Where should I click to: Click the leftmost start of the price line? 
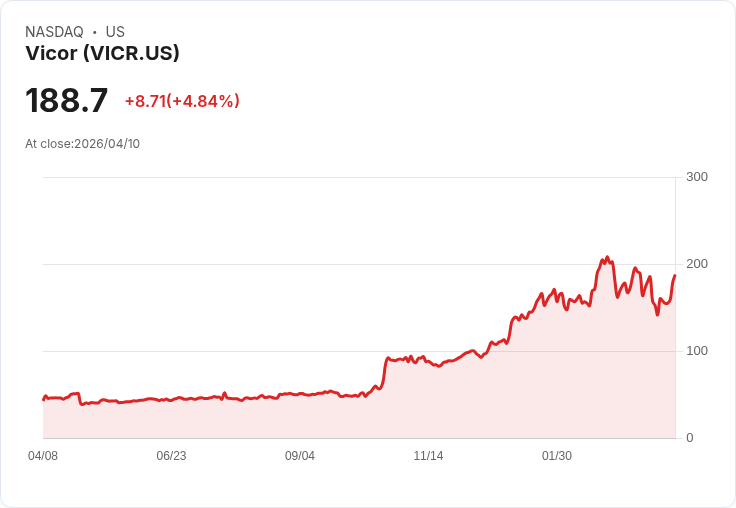[43, 400]
